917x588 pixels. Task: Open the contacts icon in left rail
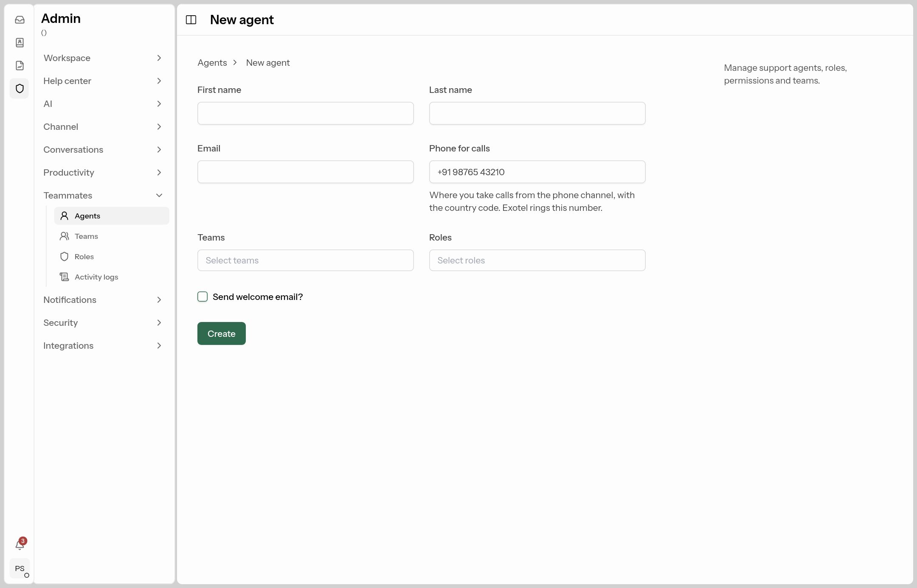point(20,43)
